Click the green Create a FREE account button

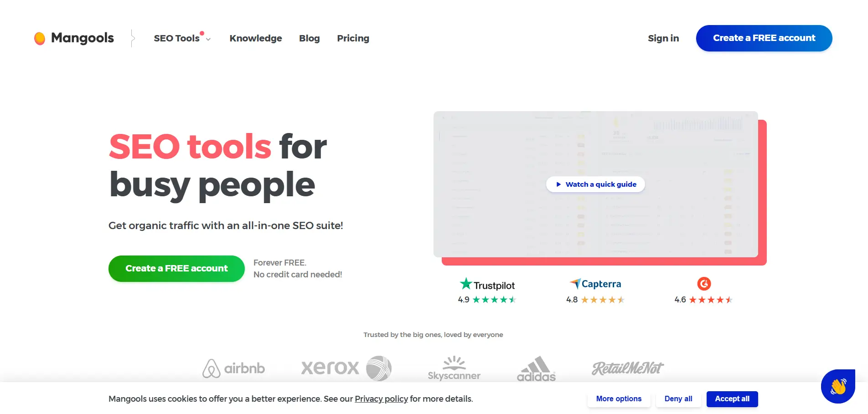[176, 269]
